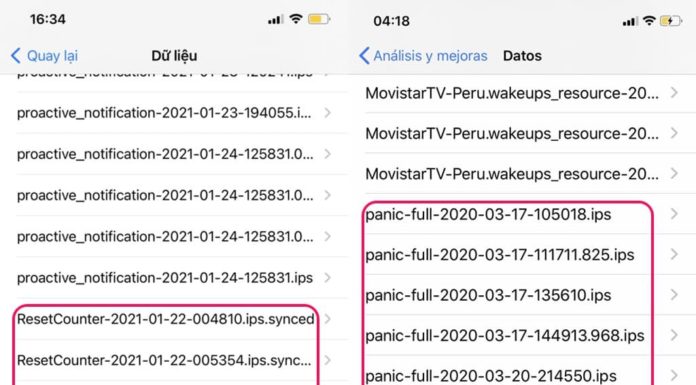Tap the charging battery icon on the 04:18 screen

tap(671, 21)
